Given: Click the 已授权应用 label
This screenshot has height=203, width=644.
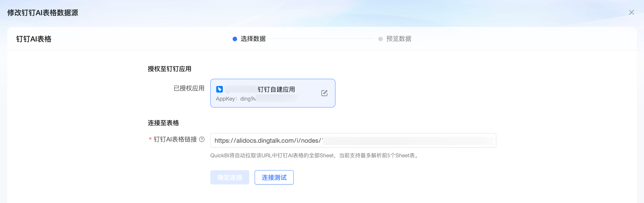Looking at the screenshot, I should click(189, 88).
